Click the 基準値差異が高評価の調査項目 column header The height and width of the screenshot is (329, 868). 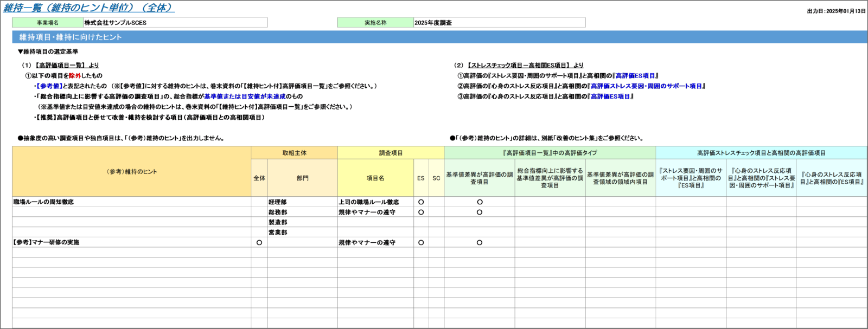click(x=479, y=178)
